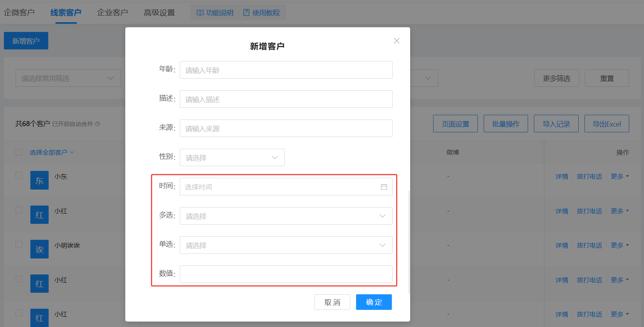Open the 请选择常用筛选 dropdown
Viewport: 644px width, 327px height.
[x=68, y=78]
